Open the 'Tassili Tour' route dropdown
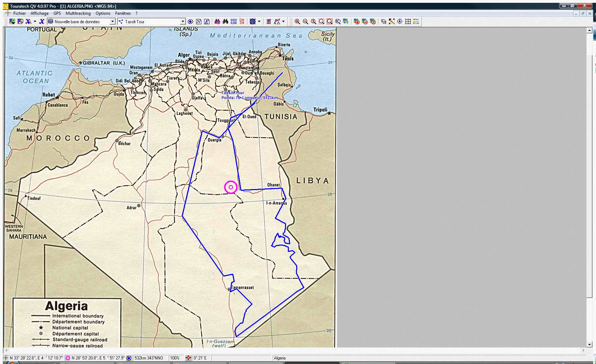The width and height of the screenshot is (596, 364). [182, 21]
